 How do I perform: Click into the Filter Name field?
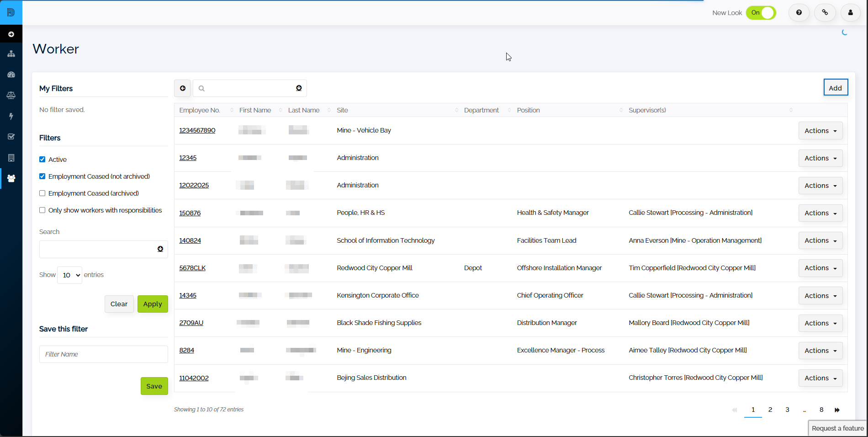(x=104, y=354)
